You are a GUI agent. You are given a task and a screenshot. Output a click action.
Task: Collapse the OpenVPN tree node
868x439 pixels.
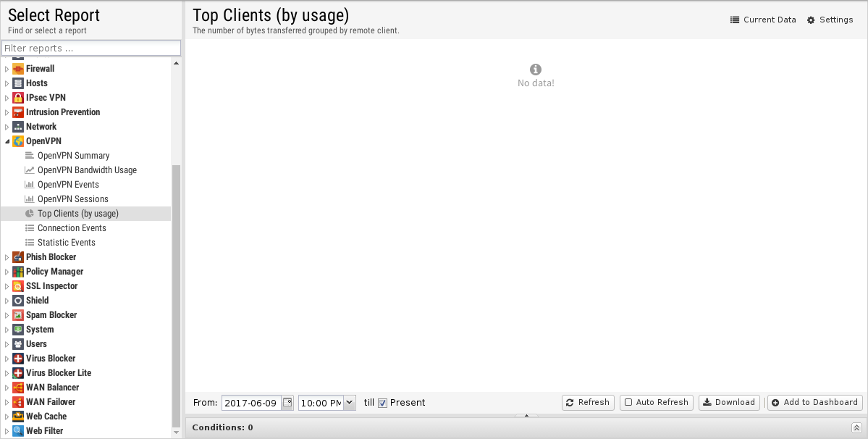(7, 141)
